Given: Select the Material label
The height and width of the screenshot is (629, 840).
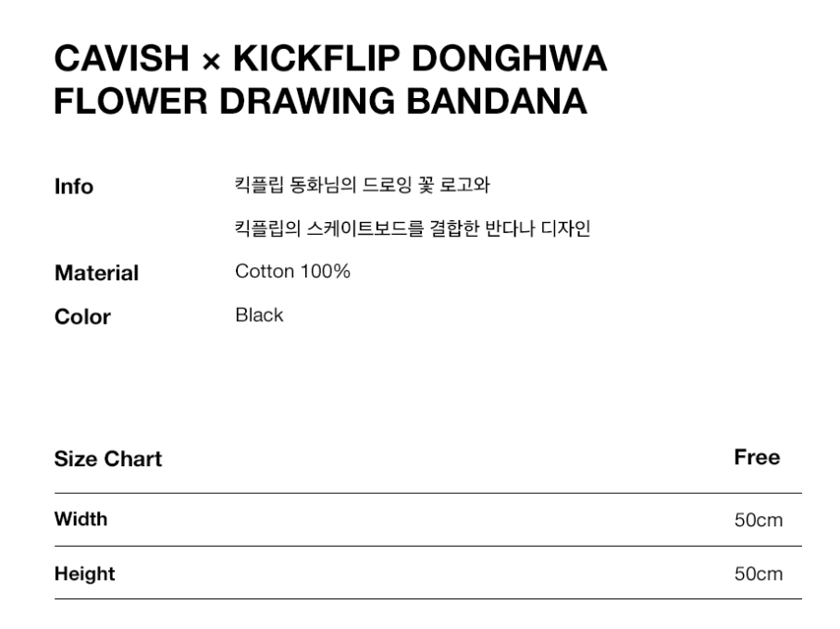Looking at the screenshot, I should point(96,274).
